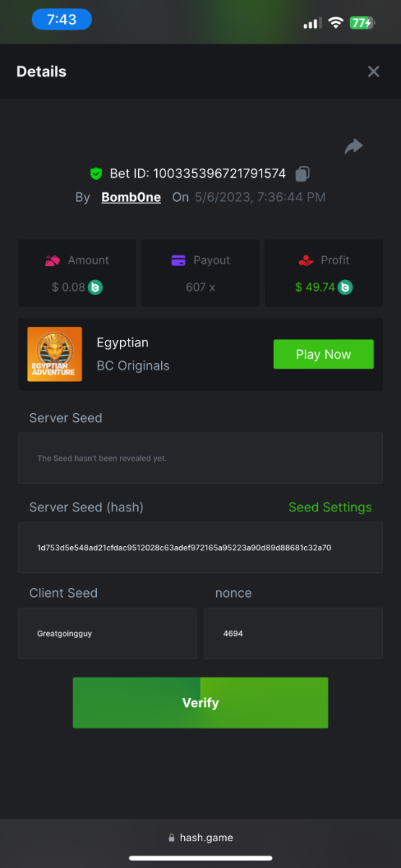Select the Client Seed Greatgoingguy field
401x868 pixels.
108,634
